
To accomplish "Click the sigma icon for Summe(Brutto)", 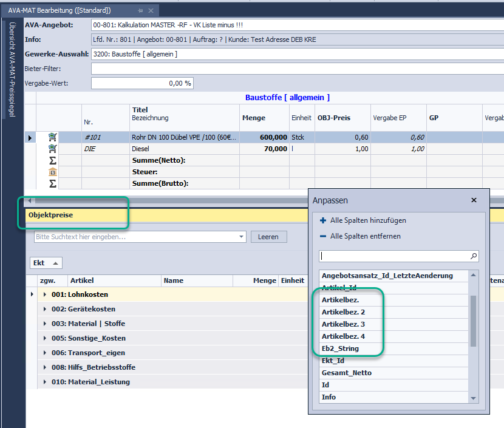I will [x=52, y=183].
